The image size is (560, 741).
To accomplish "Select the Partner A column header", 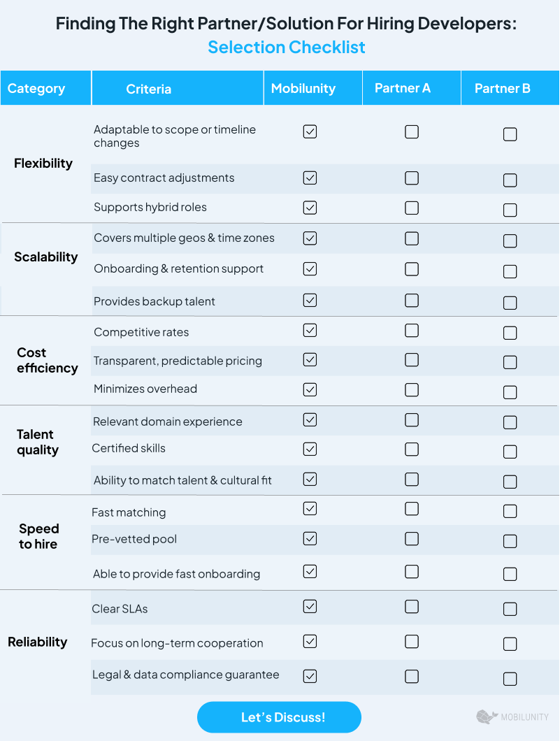I will click(403, 88).
